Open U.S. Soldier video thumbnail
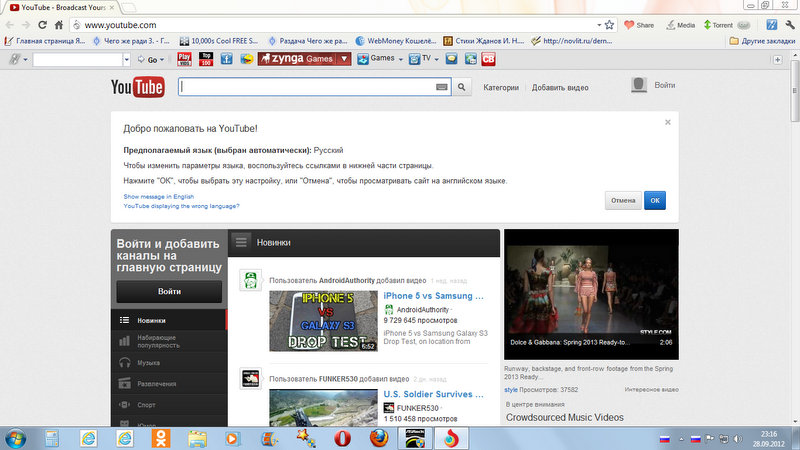The width and height of the screenshot is (800, 450). 323,408
